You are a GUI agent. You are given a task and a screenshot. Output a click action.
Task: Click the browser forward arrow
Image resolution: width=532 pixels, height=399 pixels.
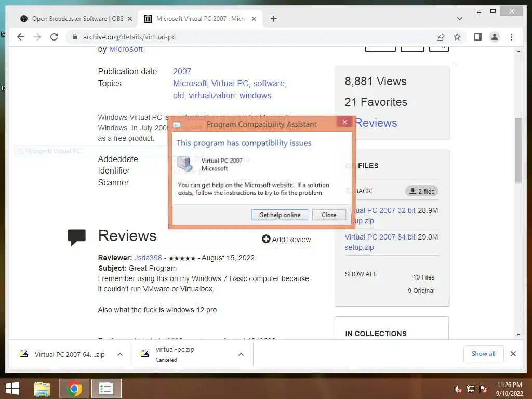click(37, 37)
